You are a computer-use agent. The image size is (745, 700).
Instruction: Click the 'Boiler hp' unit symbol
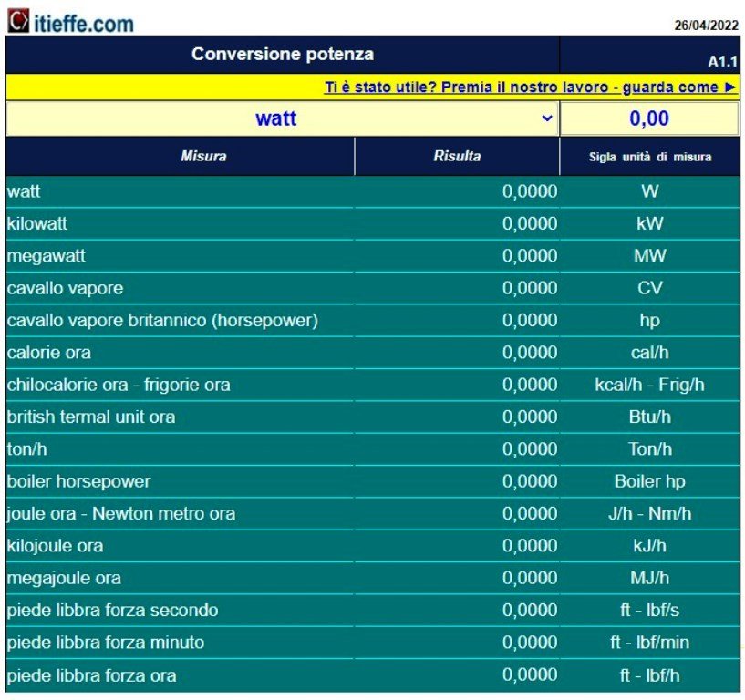650,482
